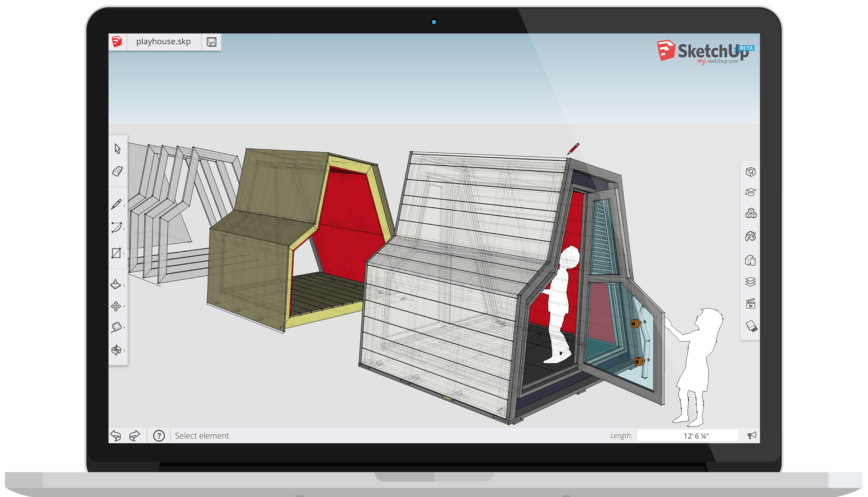Screen dimensions: 868x497
Task: Choose the Arc tool
Action: pos(117,227)
